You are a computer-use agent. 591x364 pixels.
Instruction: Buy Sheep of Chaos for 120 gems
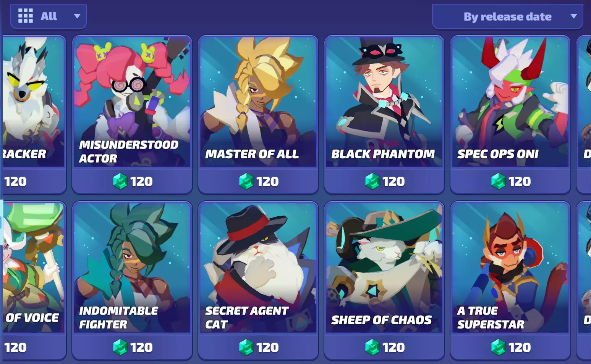click(x=384, y=347)
